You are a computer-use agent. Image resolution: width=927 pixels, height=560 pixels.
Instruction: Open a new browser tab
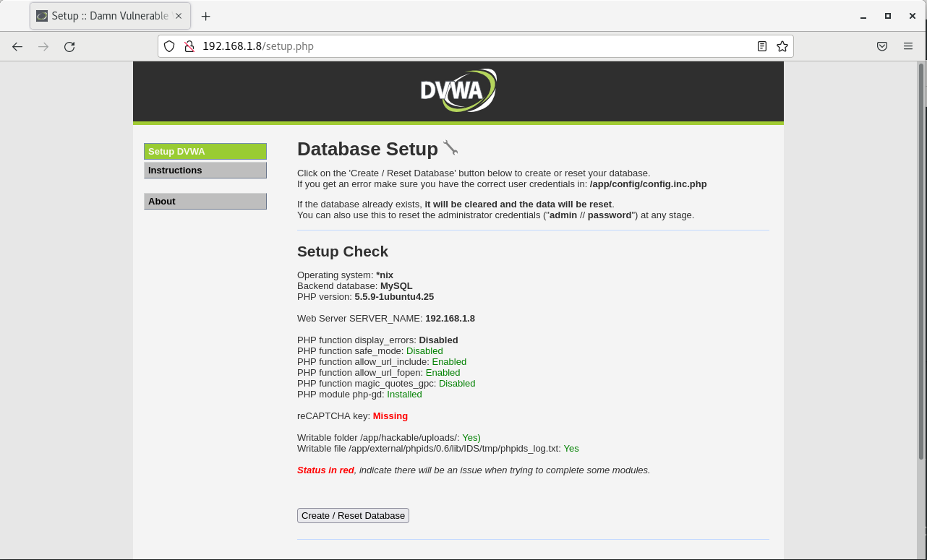click(x=205, y=15)
